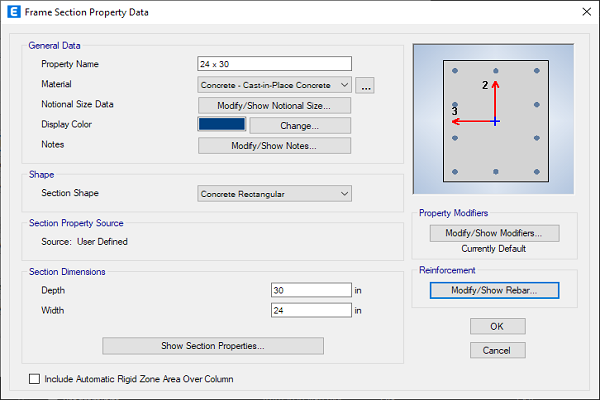
Task: Click the Property Name text field
Action: tap(275, 65)
